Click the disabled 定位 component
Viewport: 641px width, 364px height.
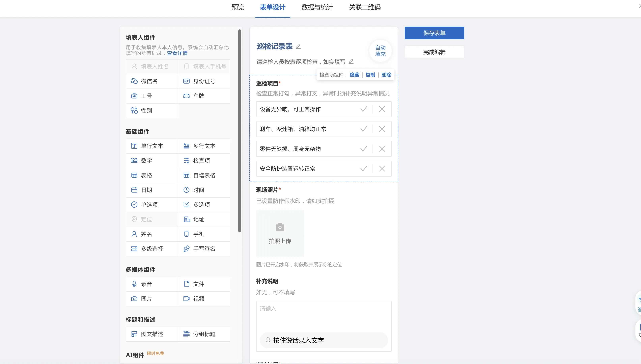152,220
